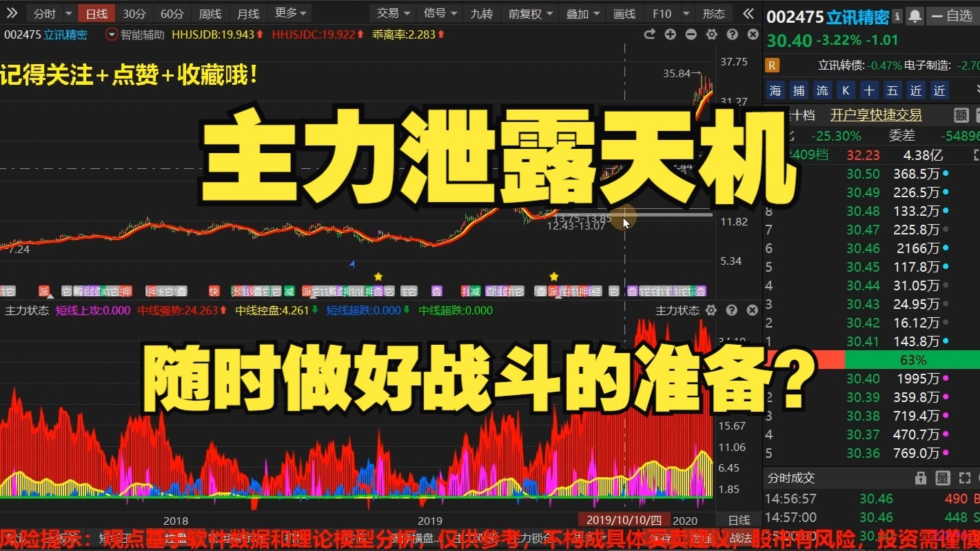Click the 开户享快捷交易 link
The width and height of the screenshot is (980, 551).
click(x=875, y=115)
